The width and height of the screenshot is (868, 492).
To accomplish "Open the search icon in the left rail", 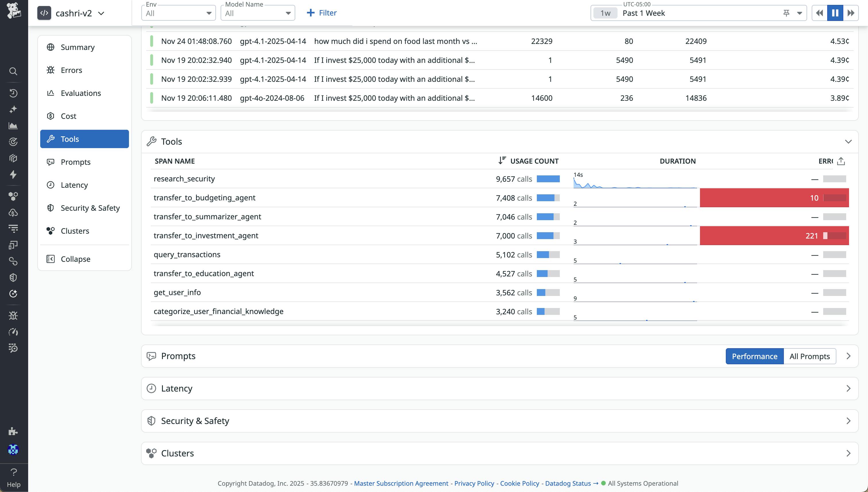I will [13, 71].
